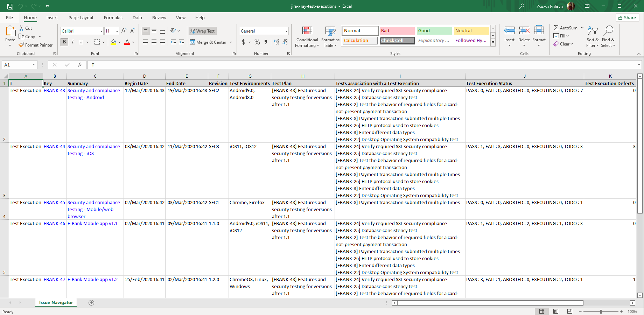Viewport: 644px width, 315px height.
Task: Apply the Good cell style swatch
Action: 434,31
